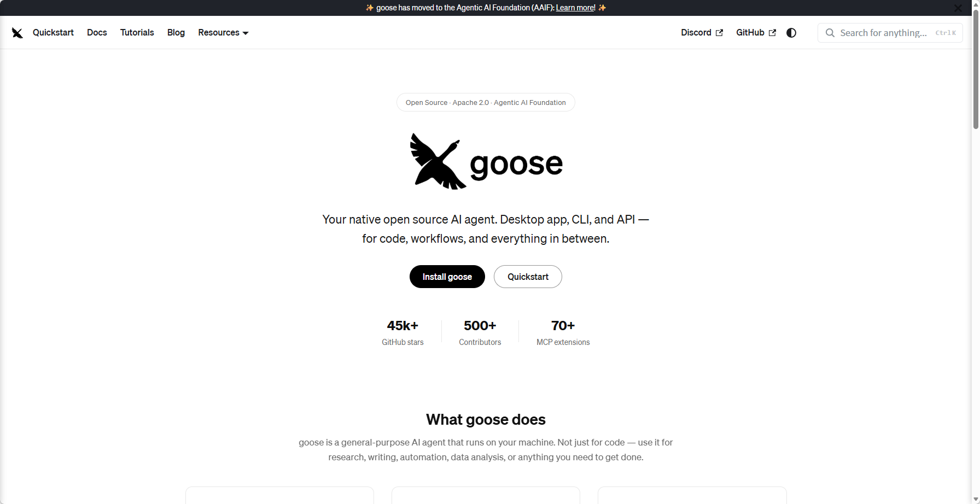The width and height of the screenshot is (980, 504).
Task: Click the scrollbar down arrow
Action: point(976,500)
